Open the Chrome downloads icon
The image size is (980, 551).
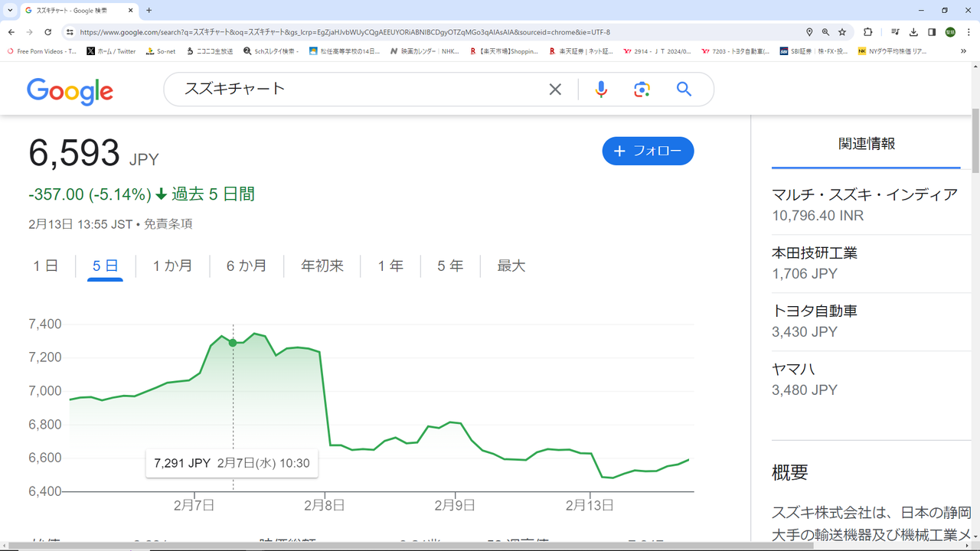point(913,32)
